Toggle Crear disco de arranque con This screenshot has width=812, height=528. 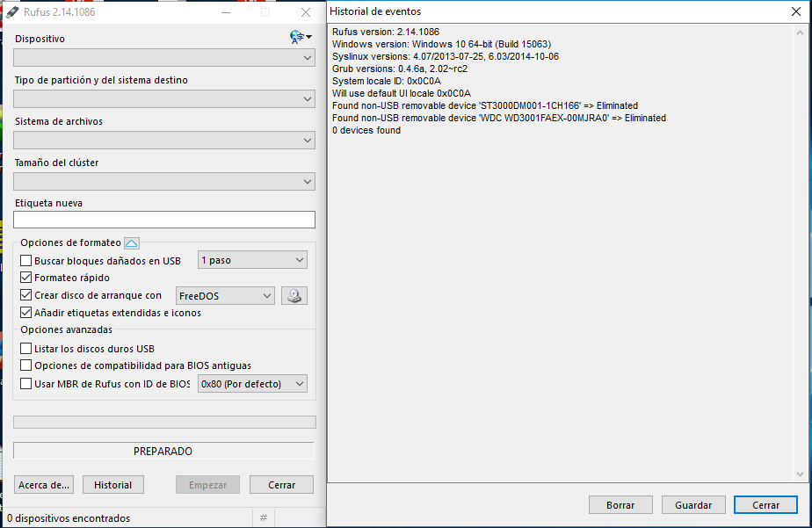(x=25, y=295)
